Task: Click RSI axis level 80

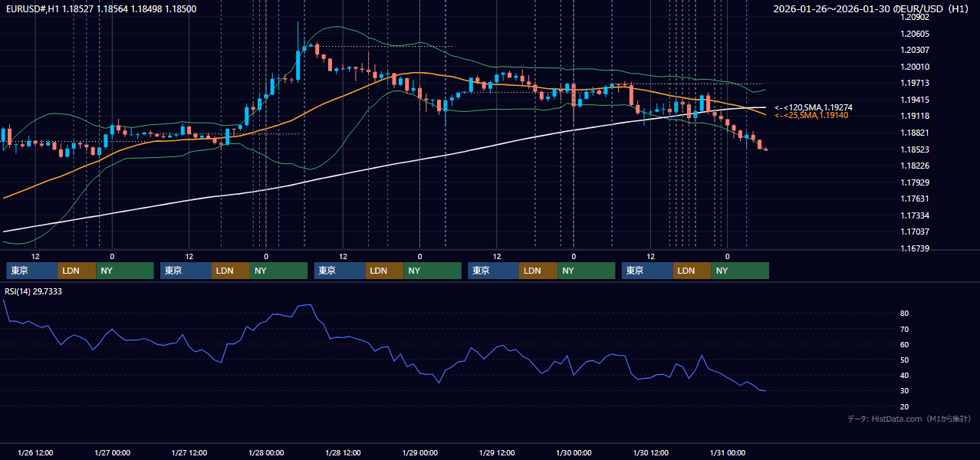Action: point(905,314)
